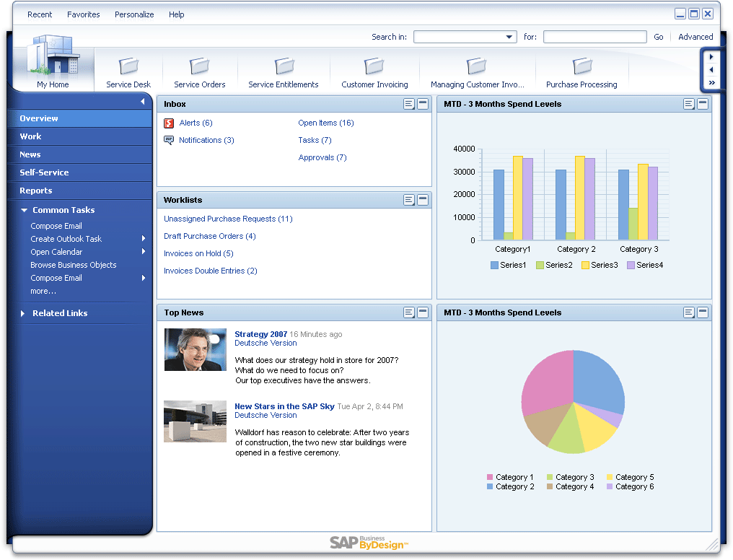Open the Service Entitlements folder icon

click(284, 66)
